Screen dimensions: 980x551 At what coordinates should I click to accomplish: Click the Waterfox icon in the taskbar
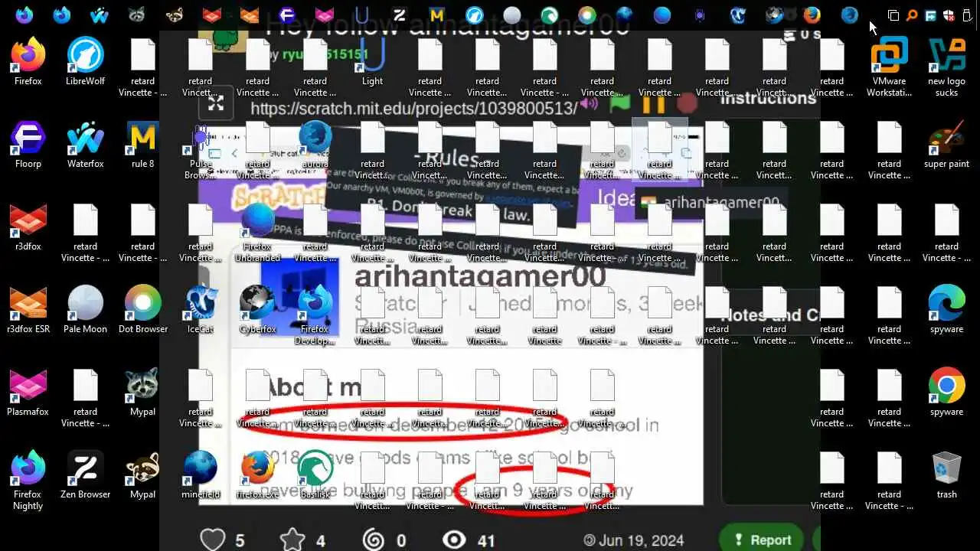tap(99, 15)
